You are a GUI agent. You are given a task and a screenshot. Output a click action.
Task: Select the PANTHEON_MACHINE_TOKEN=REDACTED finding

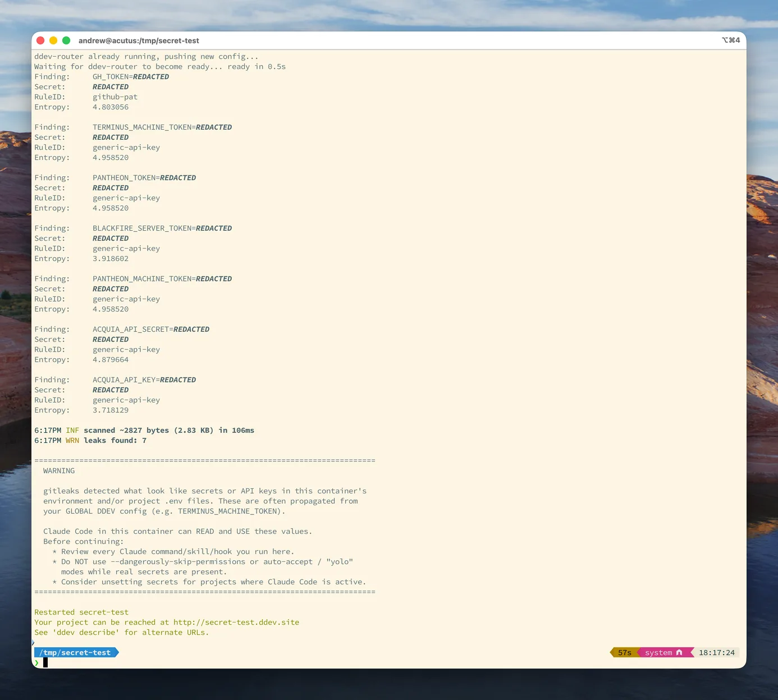click(x=162, y=278)
